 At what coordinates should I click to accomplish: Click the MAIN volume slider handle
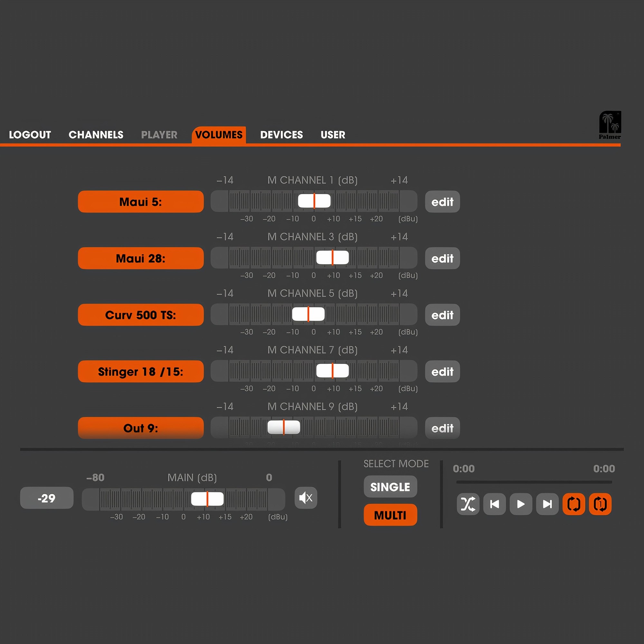pyautogui.click(x=207, y=499)
